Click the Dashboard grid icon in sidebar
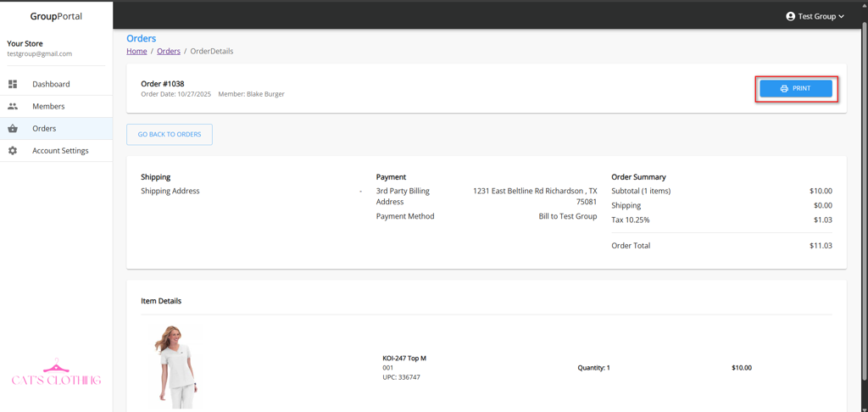 click(x=13, y=84)
